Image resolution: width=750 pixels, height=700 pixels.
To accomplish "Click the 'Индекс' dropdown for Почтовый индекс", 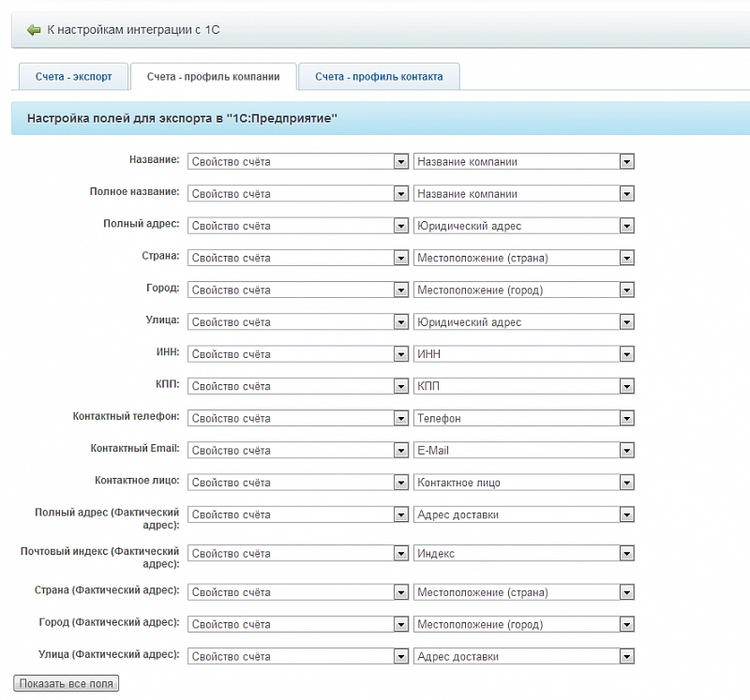I will pyautogui.click(x=523, y=554).
